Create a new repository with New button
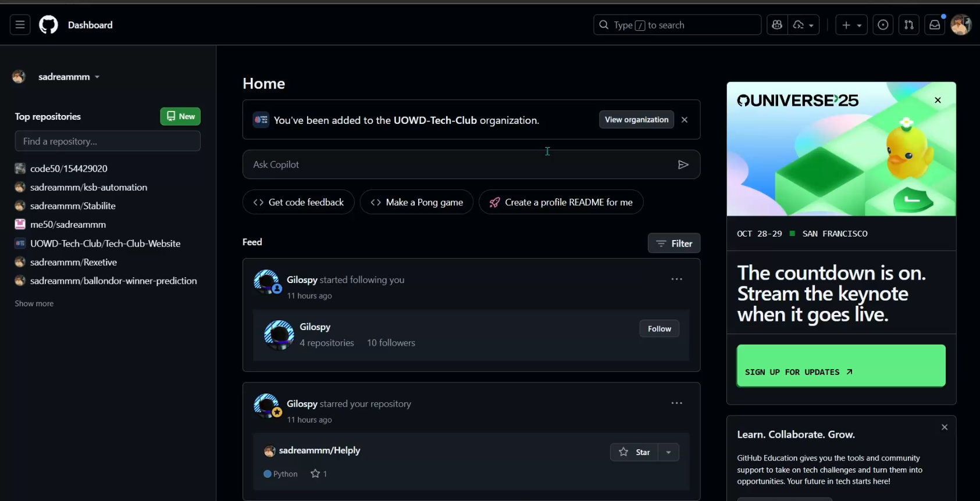980x501 pixels. click(180, 116)
